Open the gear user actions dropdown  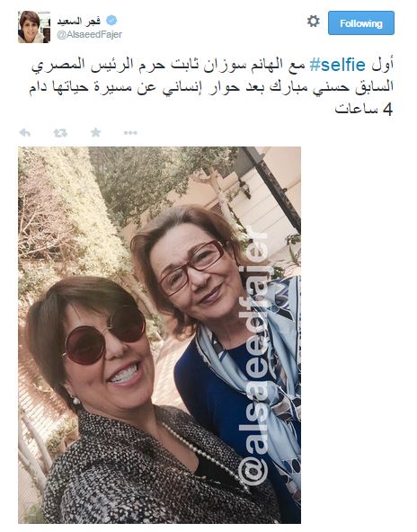tap(313, 22)
